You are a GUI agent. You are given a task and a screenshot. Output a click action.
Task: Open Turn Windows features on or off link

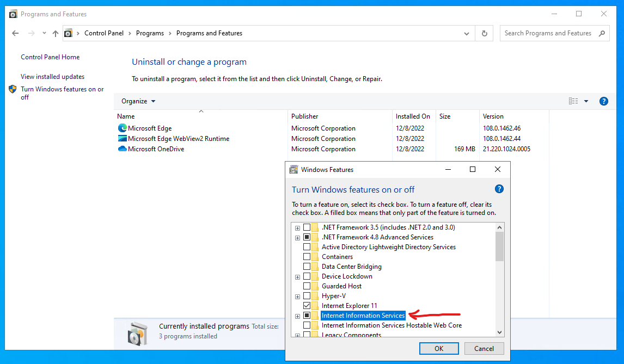coord(62,93)
